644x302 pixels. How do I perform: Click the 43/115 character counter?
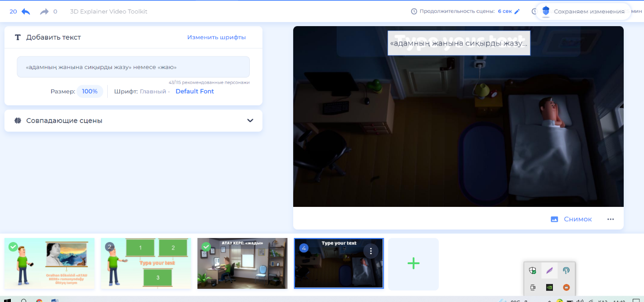tap(209, 82)
